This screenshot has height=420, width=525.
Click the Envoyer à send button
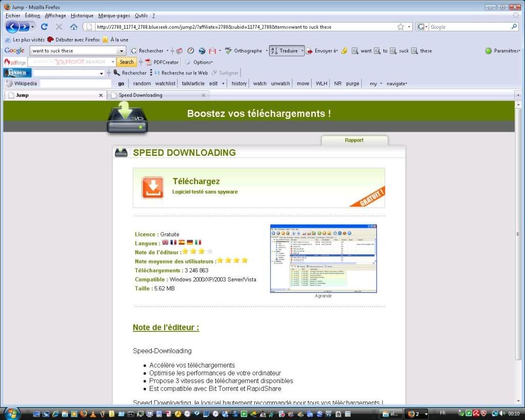tap(322, 51)
